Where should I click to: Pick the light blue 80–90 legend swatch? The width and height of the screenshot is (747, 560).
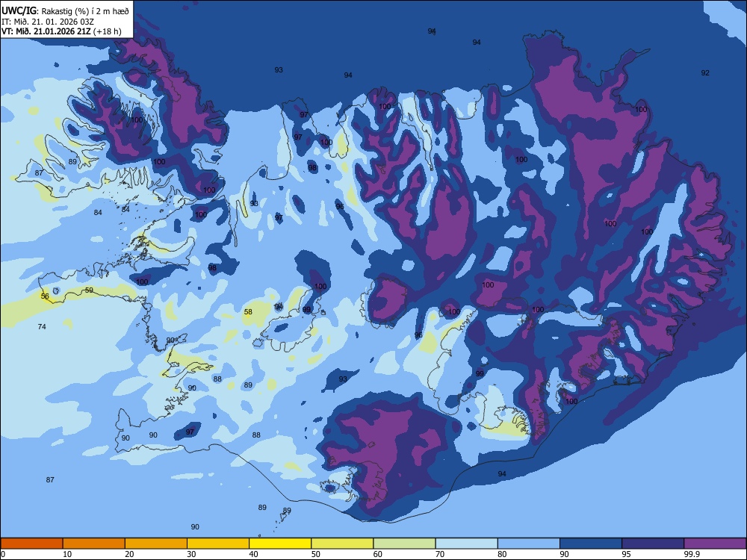pyautogui.click(x=529, y=544)
